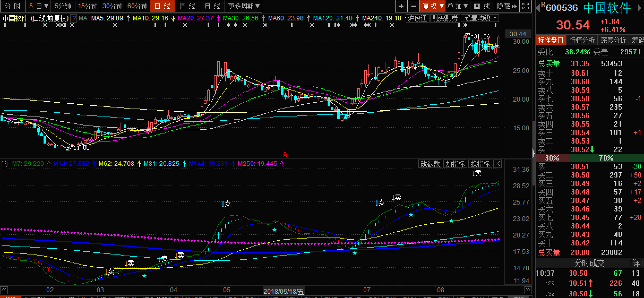The height and width of the screenshot is (298, 644).
Task: Open 叠加 overlay dropdown
Action: [x=457, y=6]
